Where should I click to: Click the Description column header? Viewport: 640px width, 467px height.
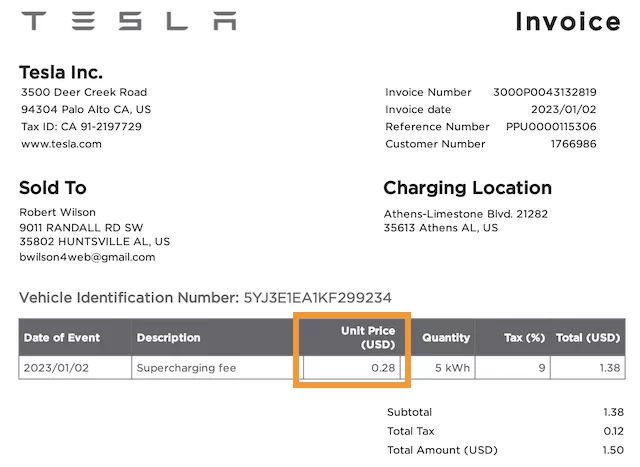click(168, 338)
